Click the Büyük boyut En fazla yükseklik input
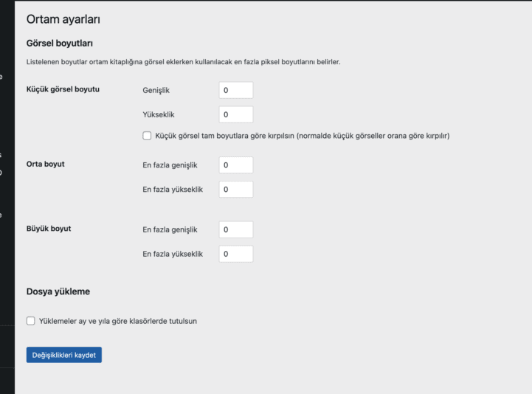The image size is (532, 394). [236, 254]
